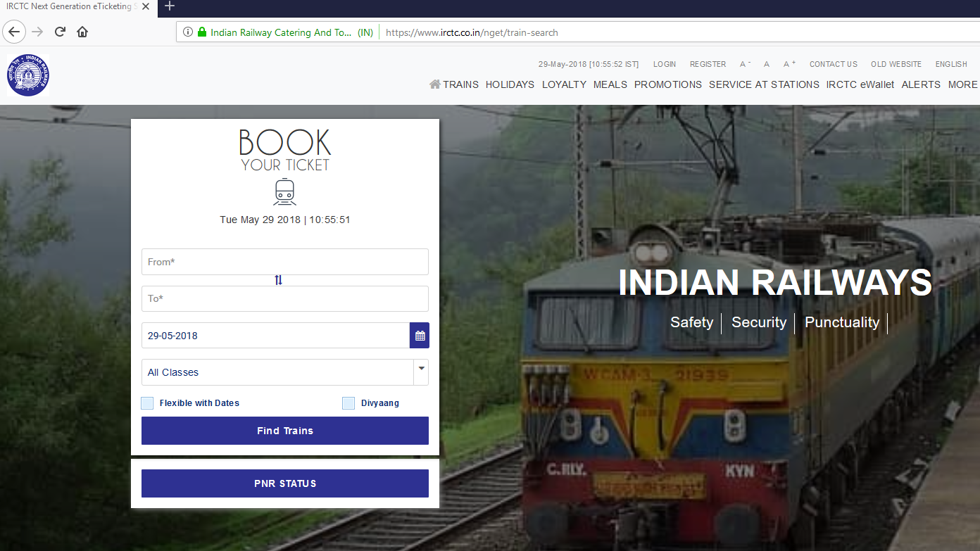Image resolution: width=980 pixels, height=551 pixels.
Task: Open the ENGLISH language selector
Action: [951, 64]
